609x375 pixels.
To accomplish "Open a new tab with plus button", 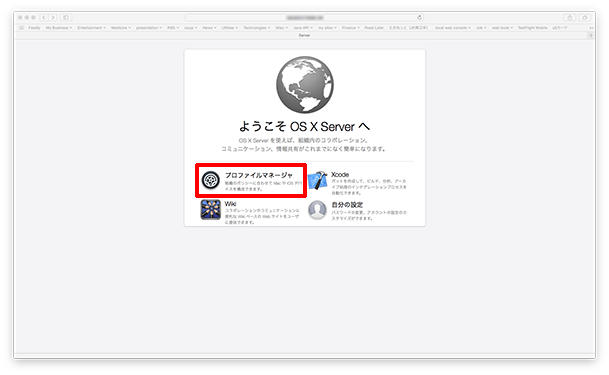I will click(x=591, y=35).
